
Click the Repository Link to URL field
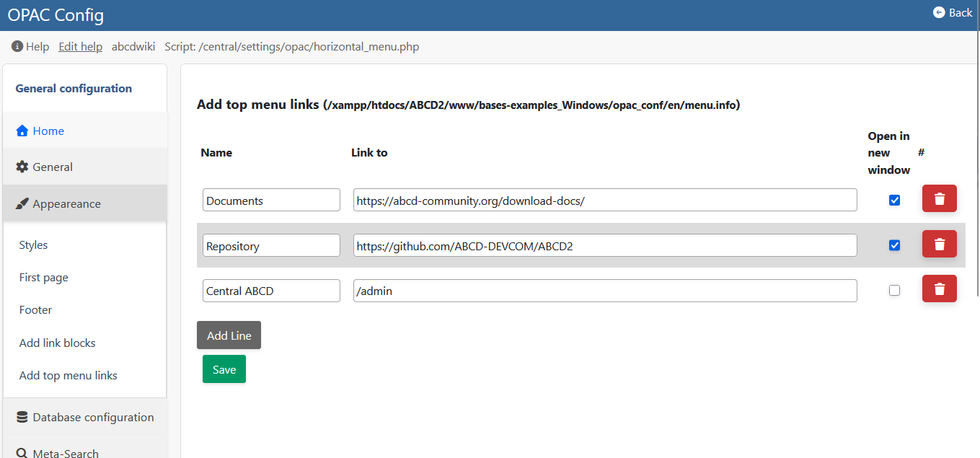604,246
